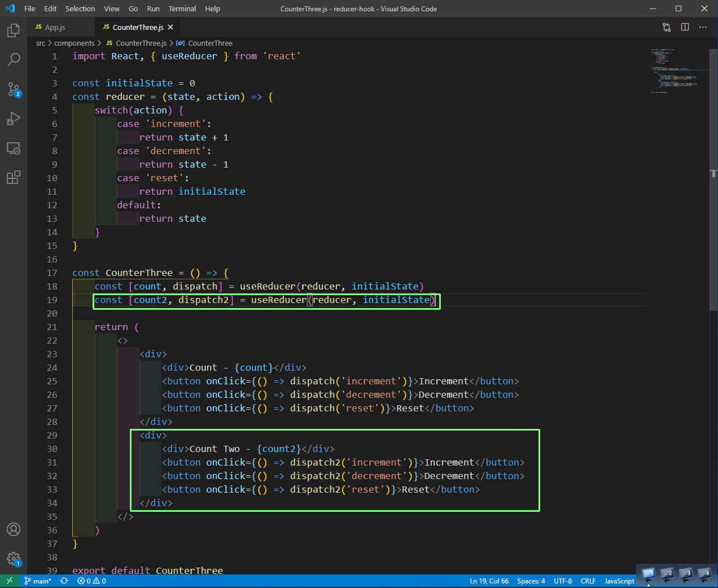Open the editor More Actions ellipsis
This screenshot has height=588, width=718.
(x=703, y=27)
